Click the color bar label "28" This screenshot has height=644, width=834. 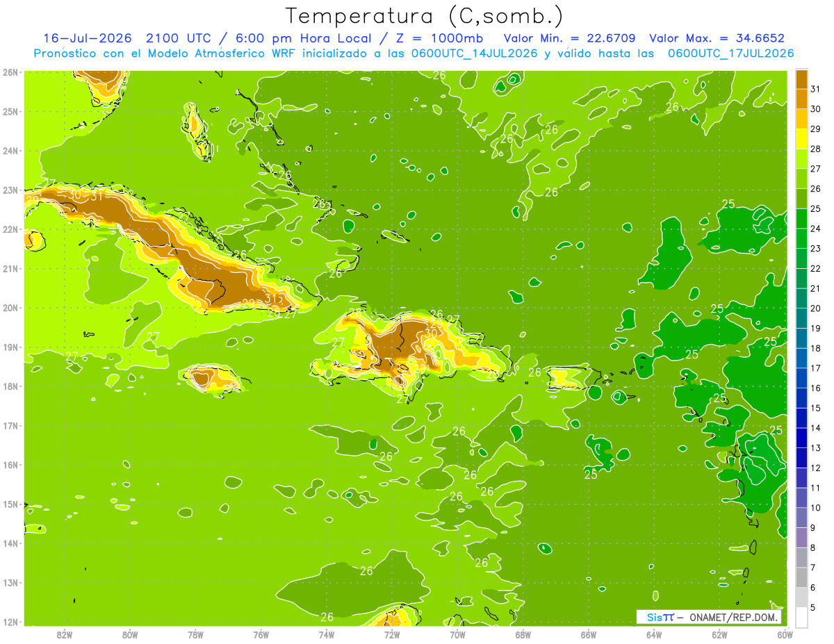point(815,149)
